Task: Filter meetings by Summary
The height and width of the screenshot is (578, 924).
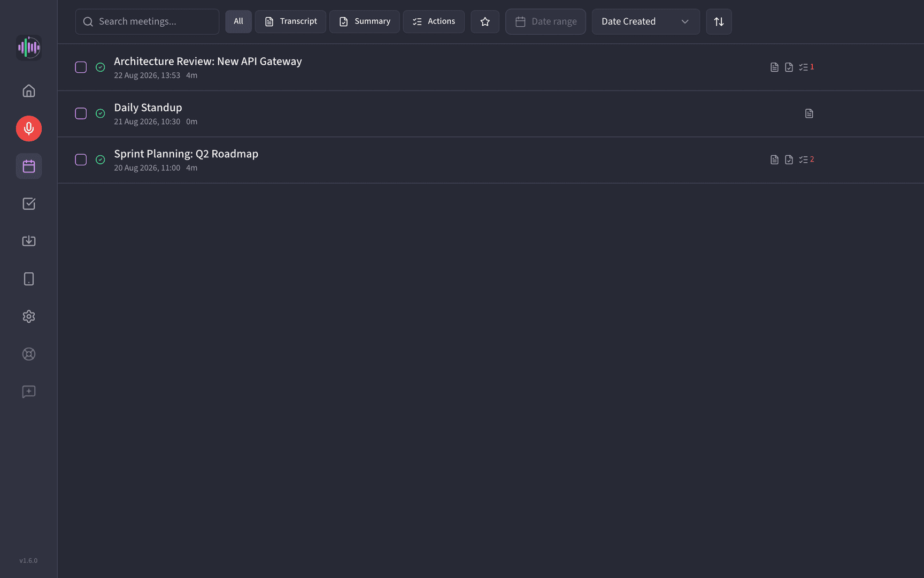Action: coord(364,21)
